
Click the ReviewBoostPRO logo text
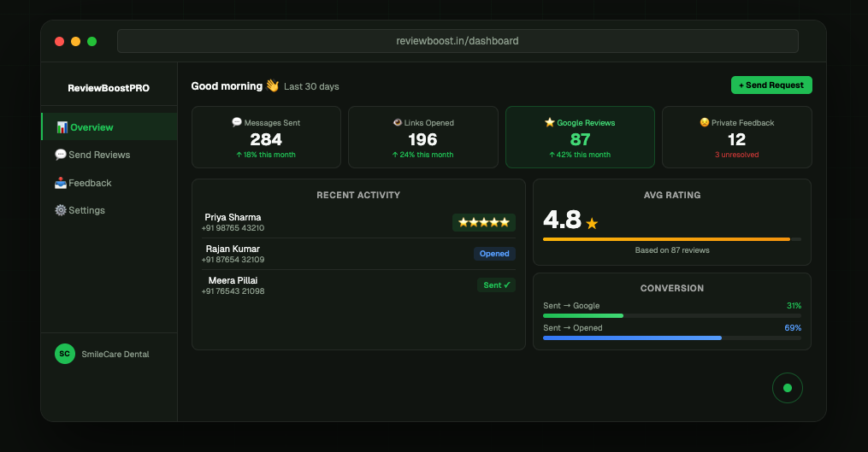109,88
